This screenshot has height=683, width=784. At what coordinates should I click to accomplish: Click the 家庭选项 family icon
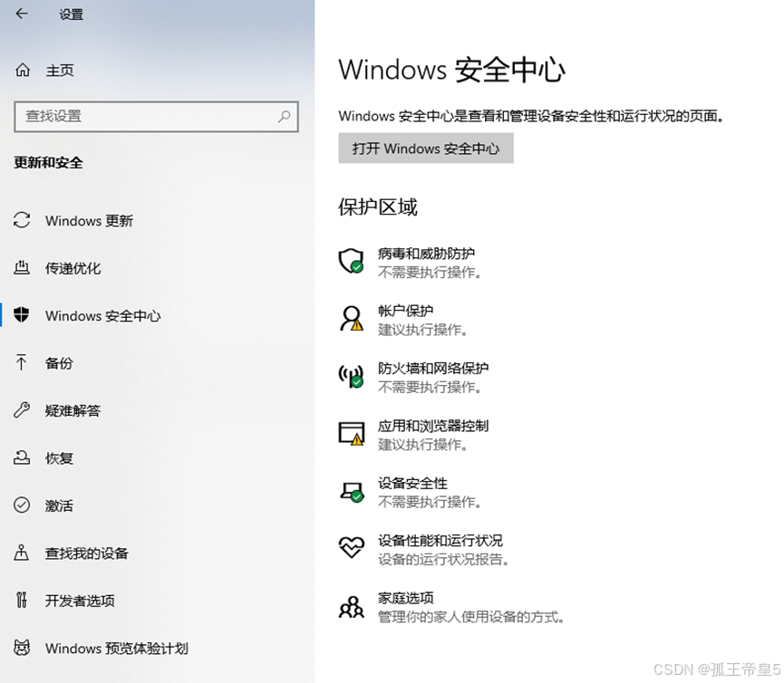click(352, 607)
